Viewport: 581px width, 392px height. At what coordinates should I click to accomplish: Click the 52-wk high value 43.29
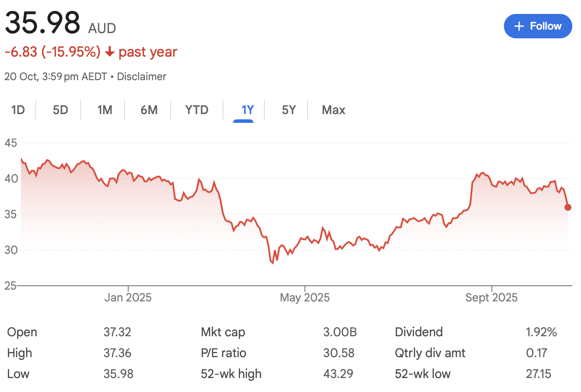[x=338, y=374]
